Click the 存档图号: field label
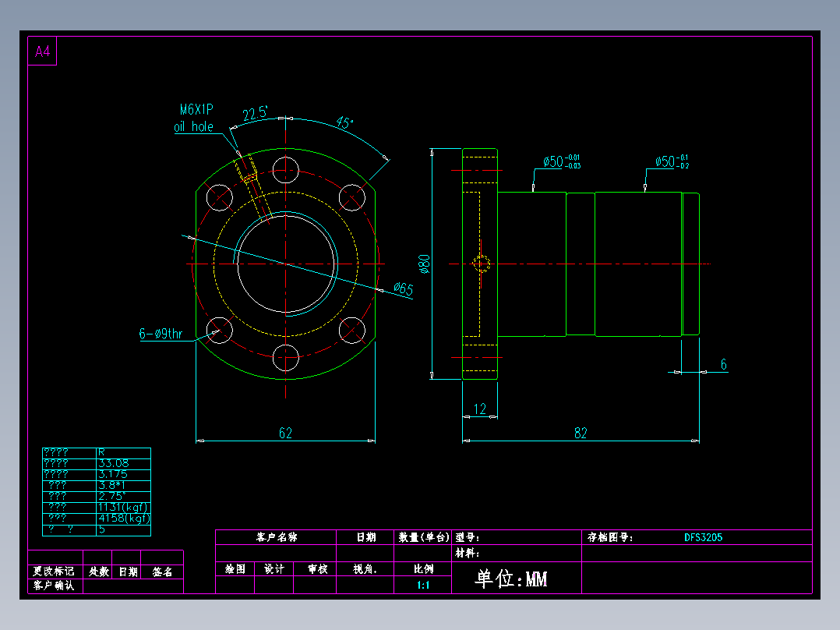 tap(610, 537)
